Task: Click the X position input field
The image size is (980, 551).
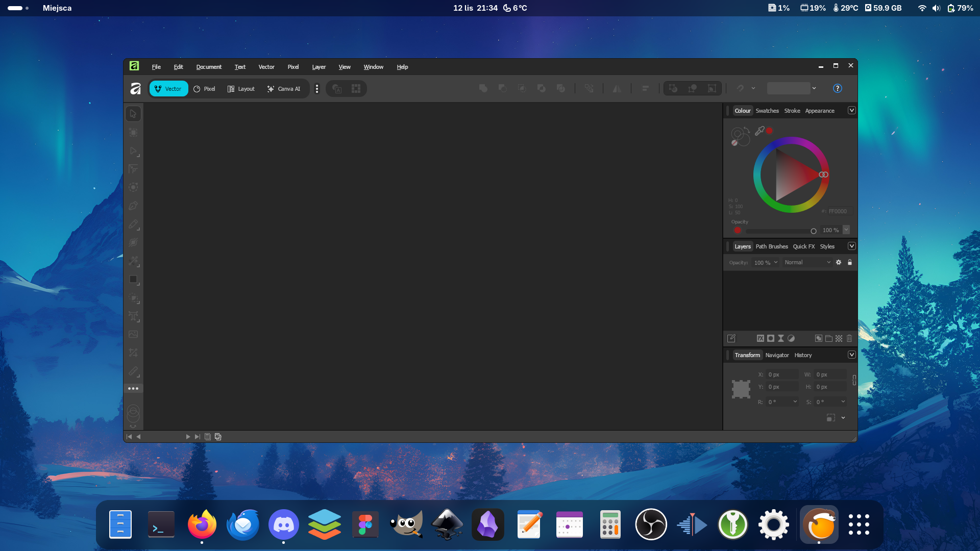Action: point(782,374)
